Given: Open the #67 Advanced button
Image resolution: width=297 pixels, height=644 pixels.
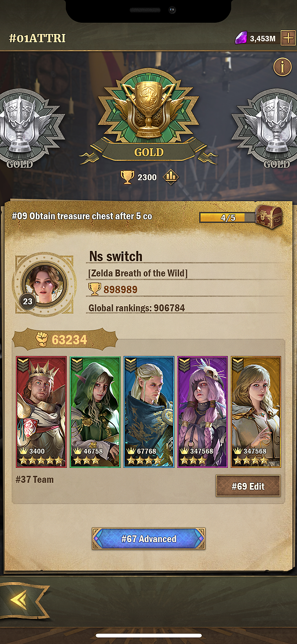Looking at the screenshot, I should point(148,539).
